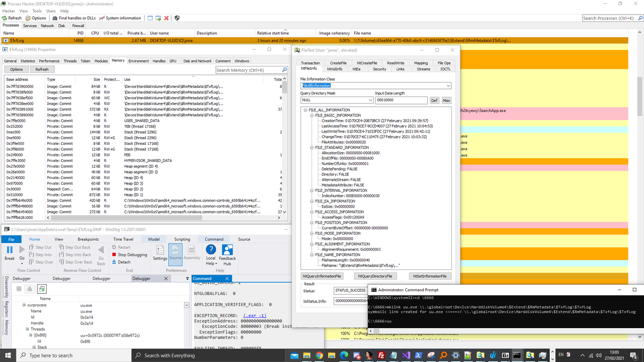644x362 pixels.
Task: Collapse FILE_STANDARD_INFORMATION tree node
Action: (312, 147)
